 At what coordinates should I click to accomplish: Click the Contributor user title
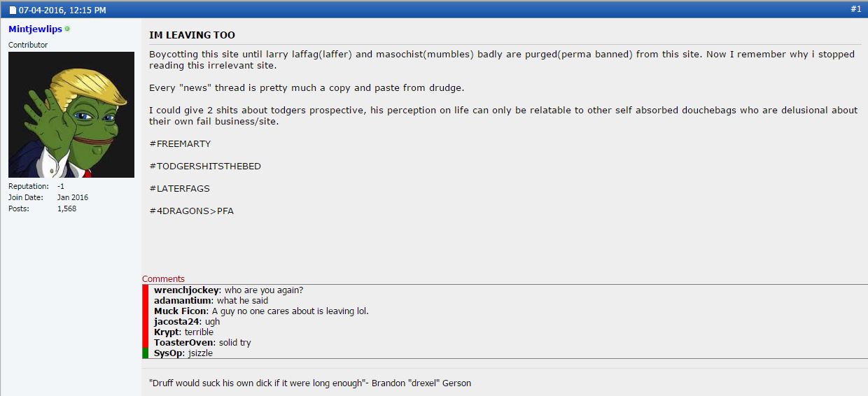[x=28, y=45]
